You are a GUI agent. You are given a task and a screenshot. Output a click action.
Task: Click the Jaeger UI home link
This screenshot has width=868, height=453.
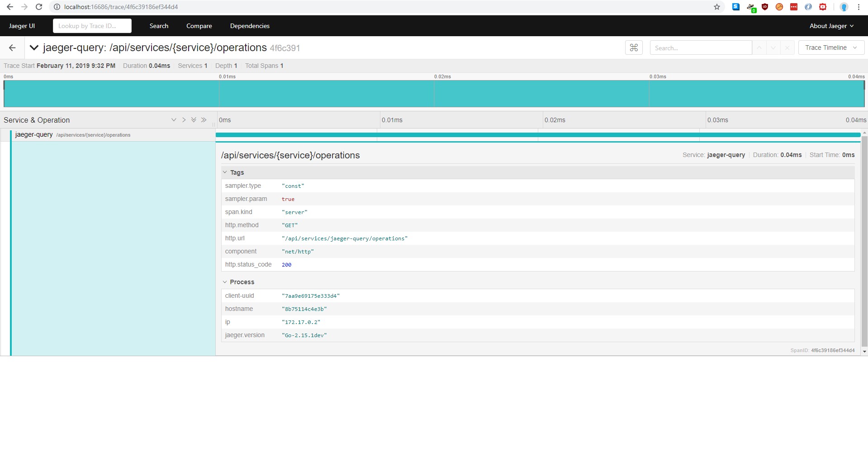coord(22,26)
